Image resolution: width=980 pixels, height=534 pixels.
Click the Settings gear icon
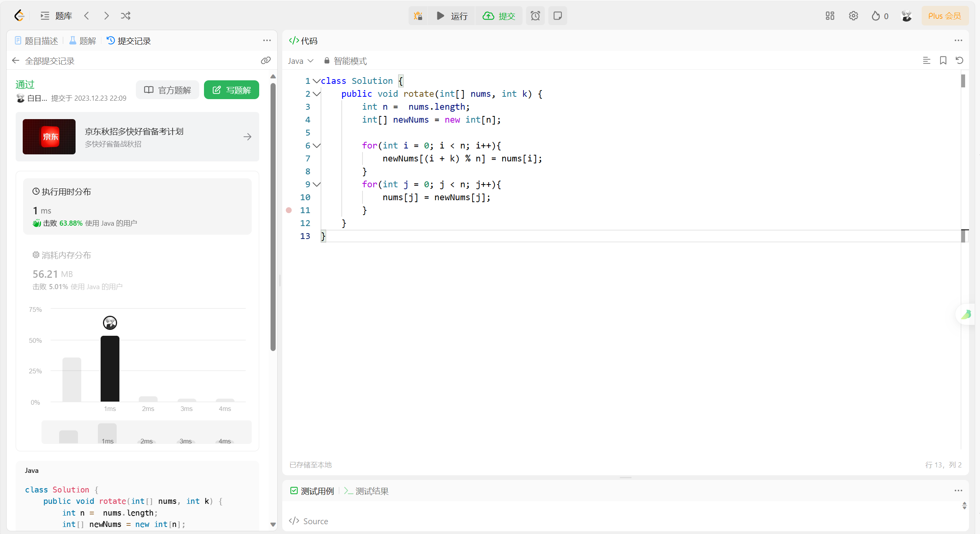[854, 16]
